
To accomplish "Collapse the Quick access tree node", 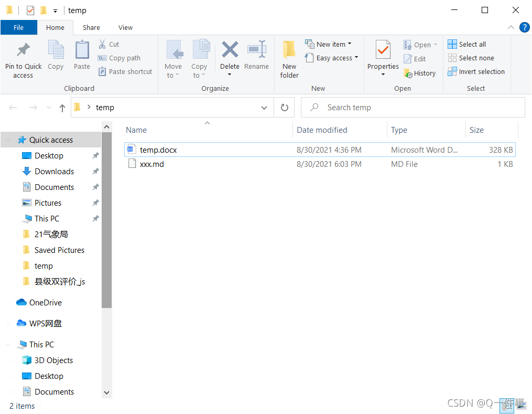I will click(8, 140).
